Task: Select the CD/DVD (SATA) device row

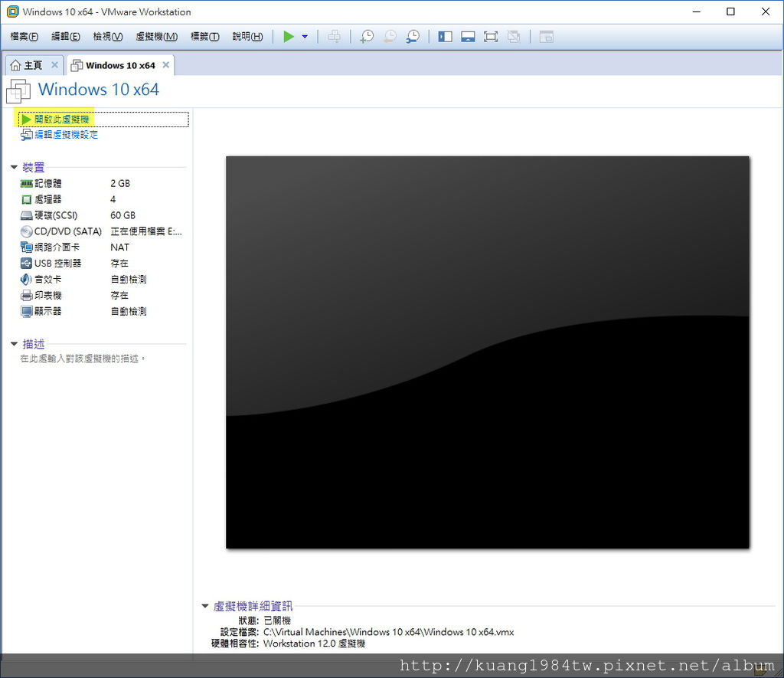Action: (102, 231)
